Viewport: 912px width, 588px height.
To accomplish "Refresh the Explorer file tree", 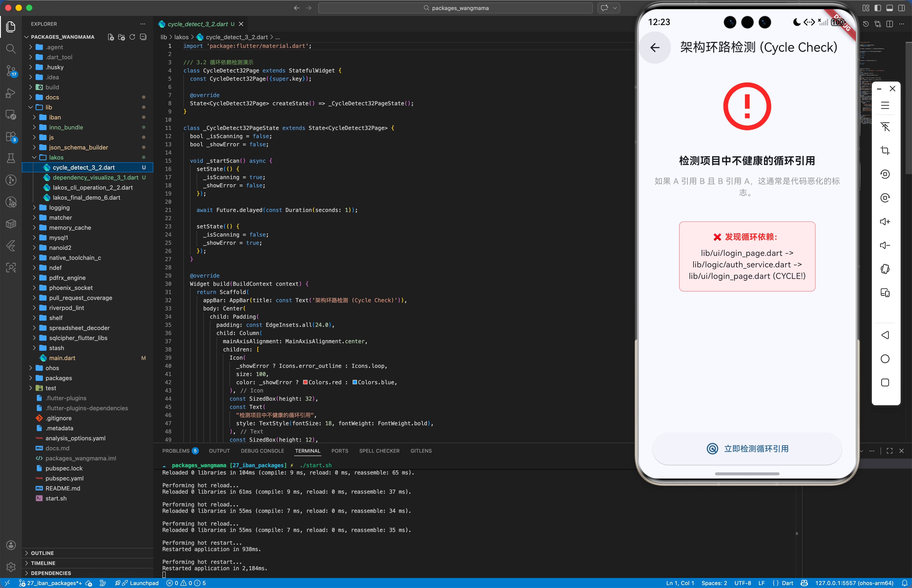I will (132, 37).
